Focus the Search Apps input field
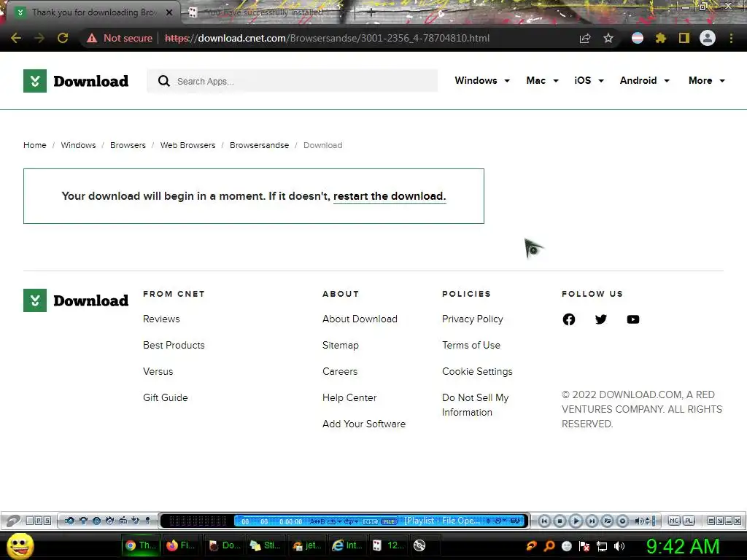Screen dimensions: 747x560 [292, 81]
